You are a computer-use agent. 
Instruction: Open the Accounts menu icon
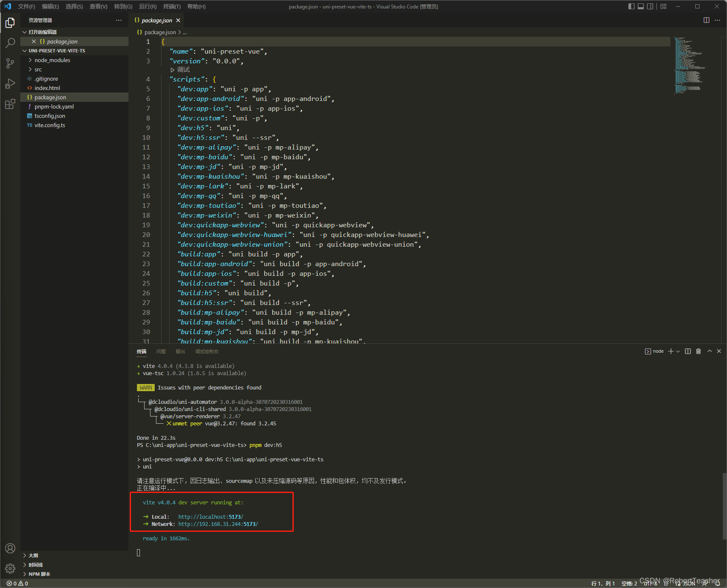[x=10, y=548]
